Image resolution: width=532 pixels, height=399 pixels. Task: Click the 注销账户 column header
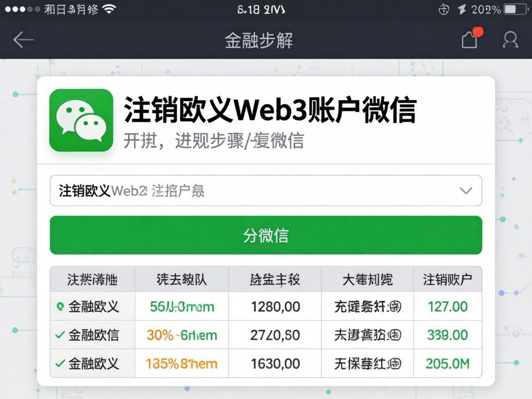(x=447, y=279)
